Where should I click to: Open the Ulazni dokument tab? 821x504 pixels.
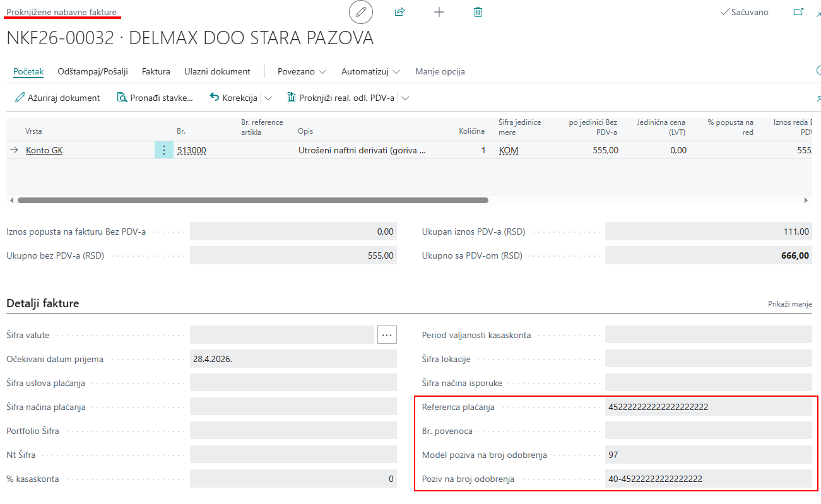pyautogui.click(x=217, y=71)
